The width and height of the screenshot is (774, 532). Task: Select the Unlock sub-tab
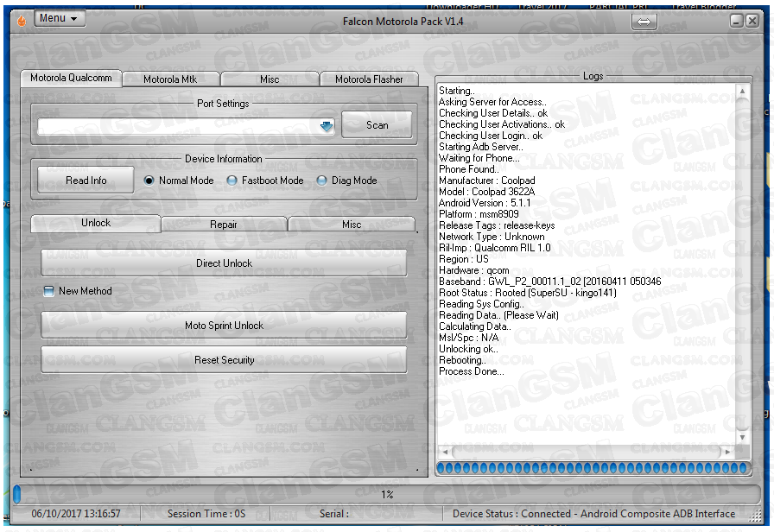[x=96, y=223]
